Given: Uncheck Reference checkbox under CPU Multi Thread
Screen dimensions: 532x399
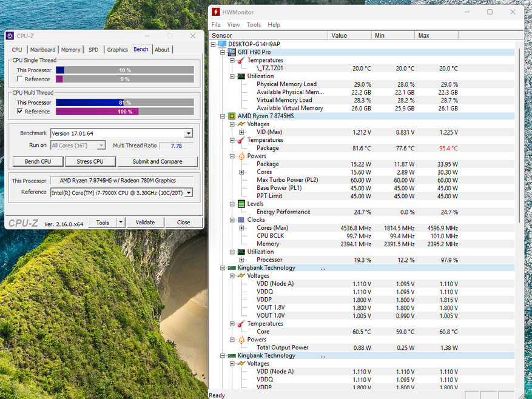Looking at the screenshot, I should pyautogui.click(x=20, y=112).
